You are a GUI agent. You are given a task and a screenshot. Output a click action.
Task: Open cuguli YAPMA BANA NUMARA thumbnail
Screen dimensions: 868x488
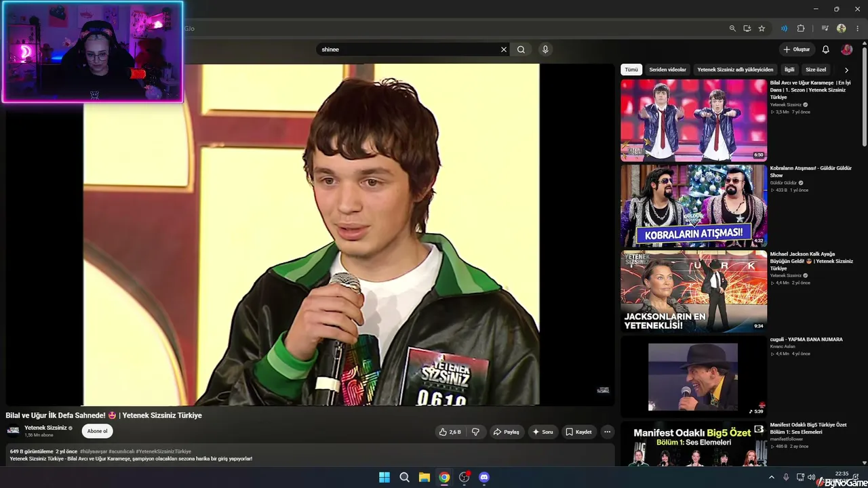(694, 377)
